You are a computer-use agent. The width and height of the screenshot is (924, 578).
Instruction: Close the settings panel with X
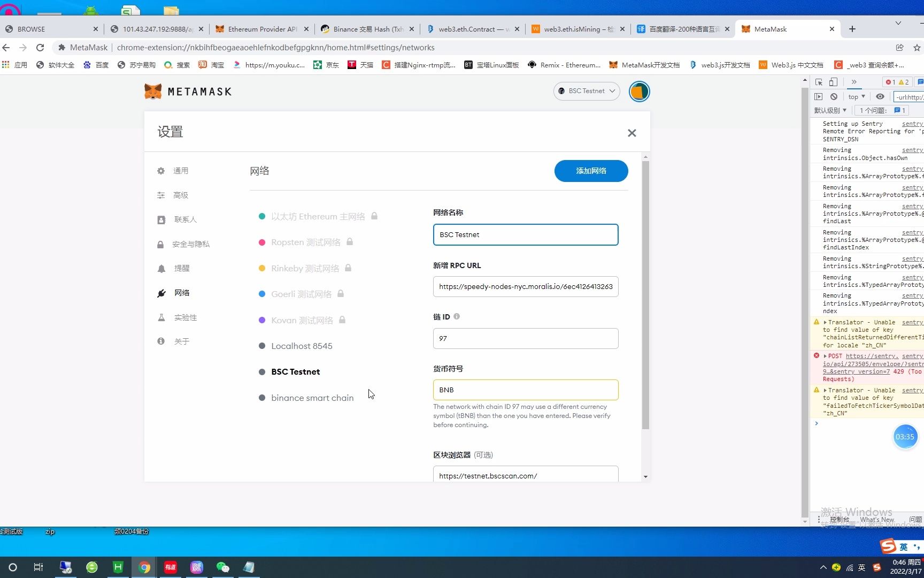point(632,133)
